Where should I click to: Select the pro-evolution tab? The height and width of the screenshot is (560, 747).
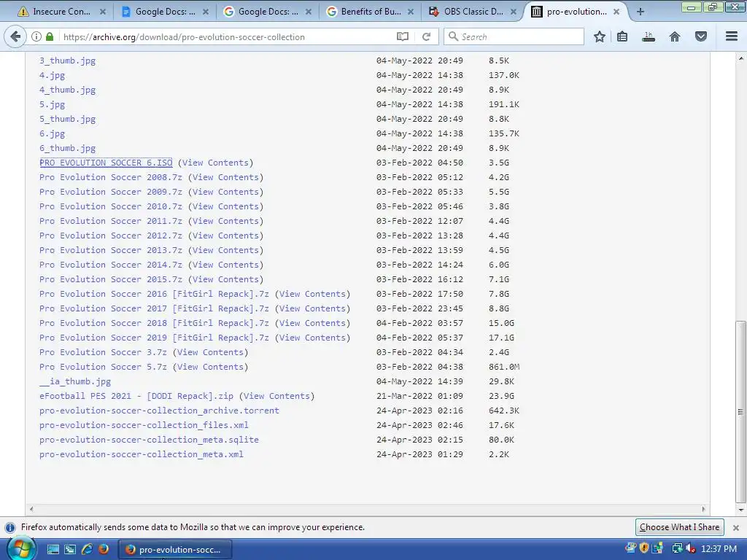tap(576, 12)
